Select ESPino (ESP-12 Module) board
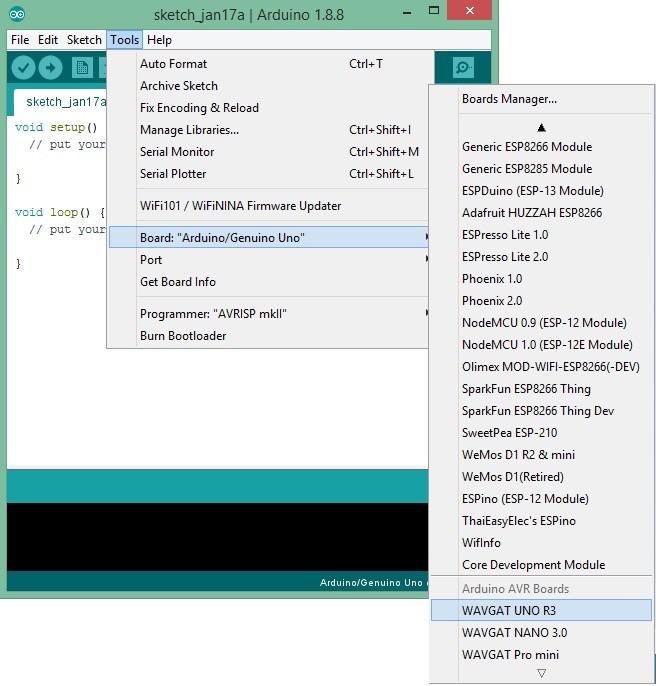The image size is (656, 686). (x=541, y=499)
